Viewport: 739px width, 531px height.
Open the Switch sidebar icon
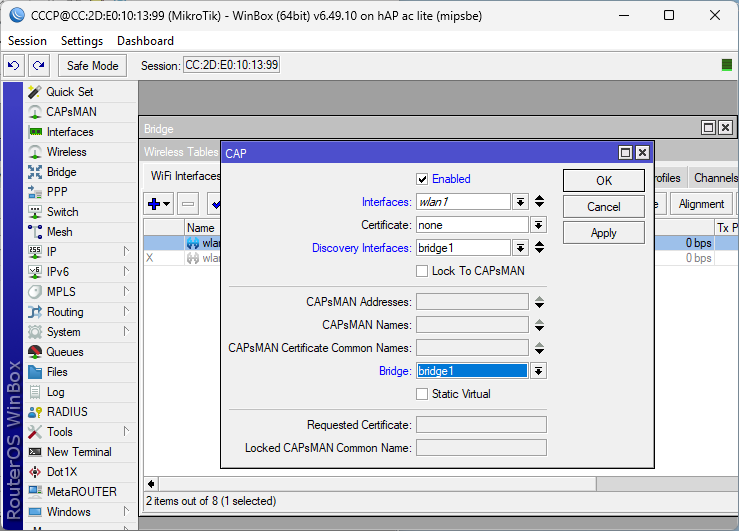point(35,212)
